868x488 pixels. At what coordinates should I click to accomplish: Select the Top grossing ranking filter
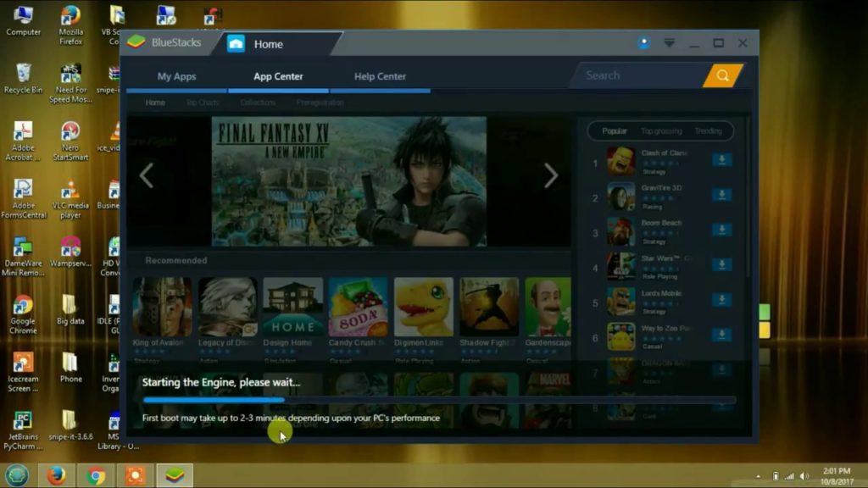[661, 131]
